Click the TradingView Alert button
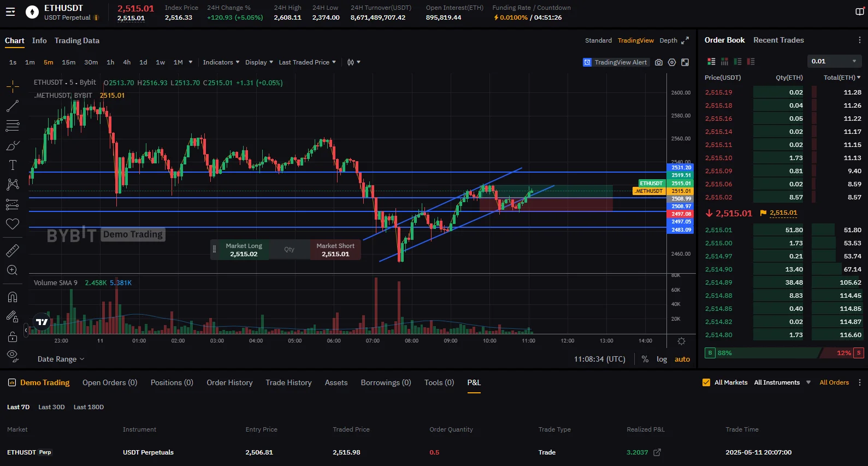The image size is (868, 466). [x=616, y=62]
